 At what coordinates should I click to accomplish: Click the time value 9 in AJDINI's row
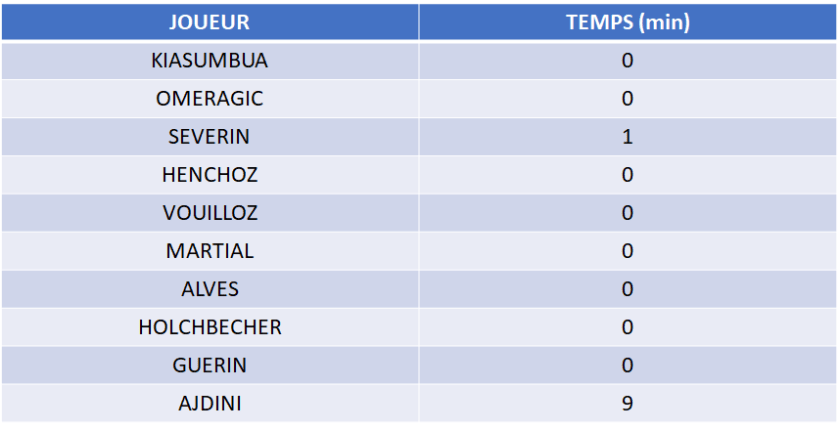tap(627, 403)
